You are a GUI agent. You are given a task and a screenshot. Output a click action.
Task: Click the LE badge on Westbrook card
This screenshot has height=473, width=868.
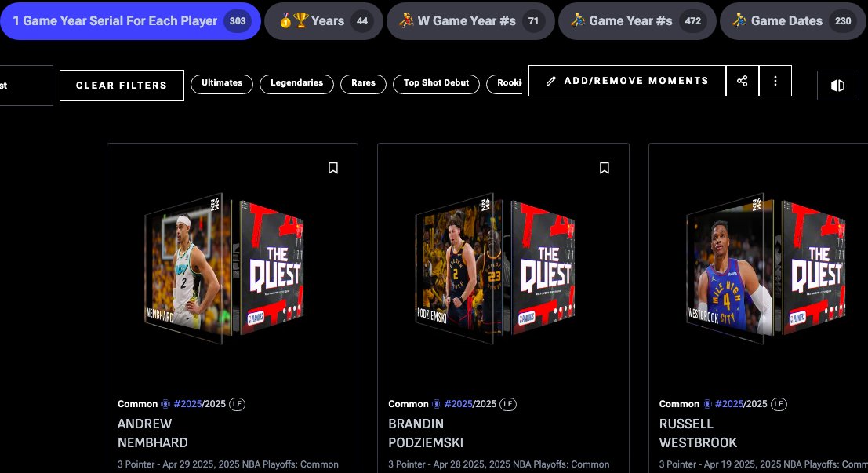click(779, 404)
